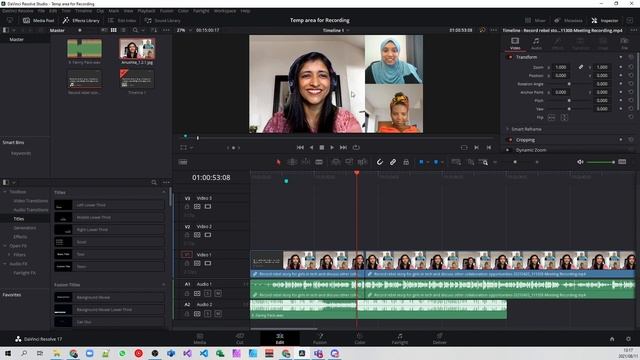Open the Media Pool panel

(x=38, y=20)
